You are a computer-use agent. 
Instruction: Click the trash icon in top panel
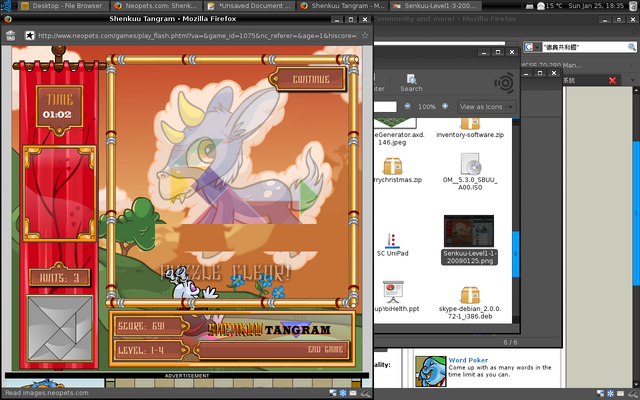(x=633, y=6)
